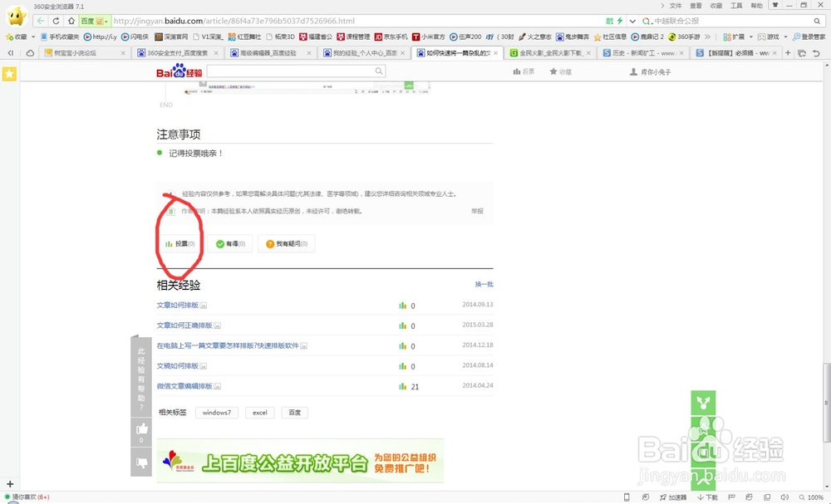
Task: Click the 下载 download icon in status bar
Action: 706,497
